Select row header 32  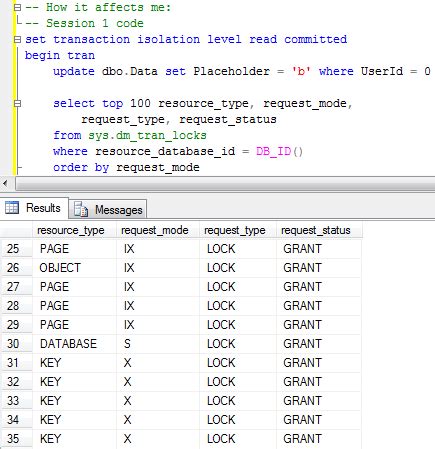[x=16, y=382]
